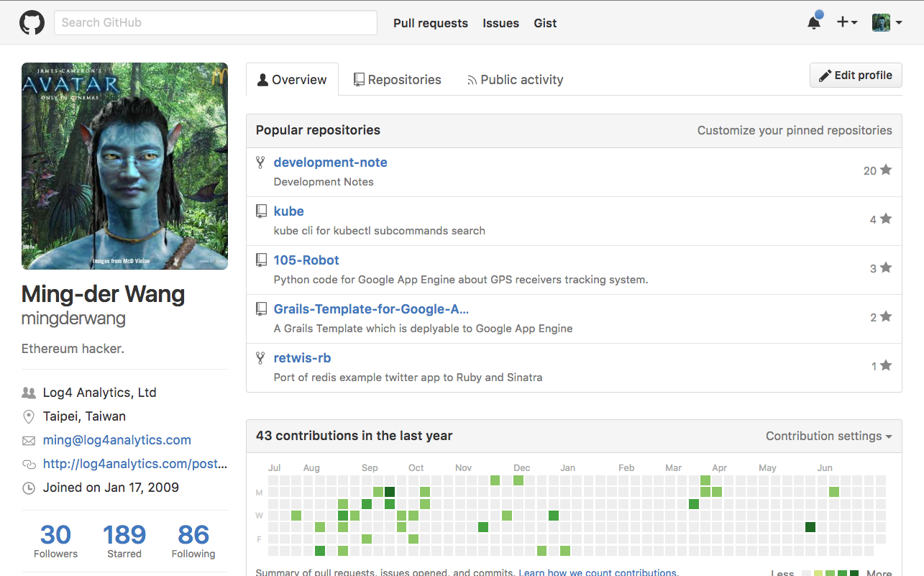Click pencil icon on Edit profile
This screenshot has height=576, width=924.
tap(825, 75)
